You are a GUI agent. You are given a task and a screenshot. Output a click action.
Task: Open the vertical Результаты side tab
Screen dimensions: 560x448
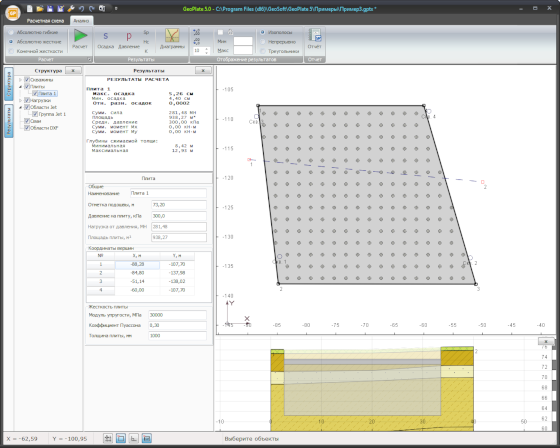(x=9, y=120)
